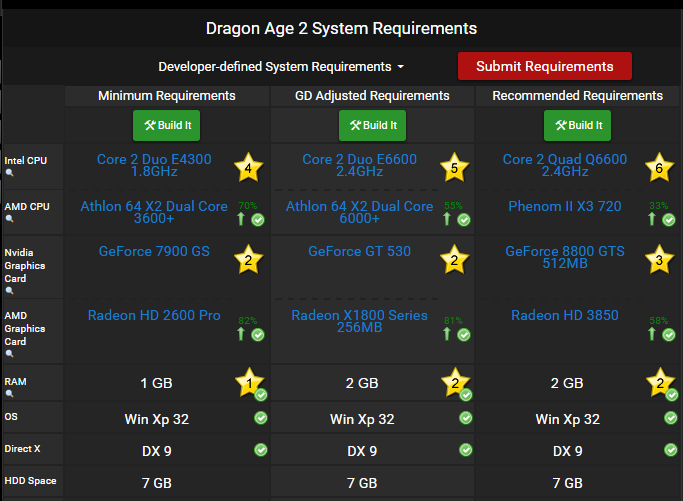Click green check beside Radeon HD 2600 Pro
This screenshot has width=683, height=501.
[x=258, y=335]
